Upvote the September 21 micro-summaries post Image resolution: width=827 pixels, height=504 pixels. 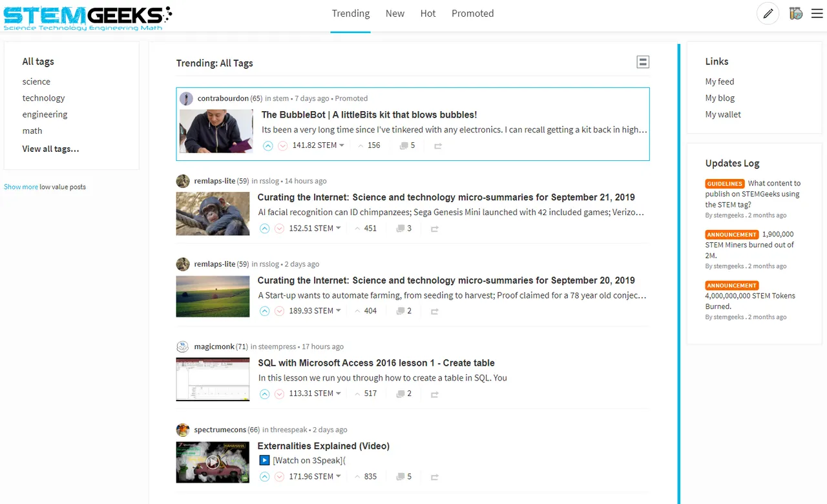click(x=264, y=229)
